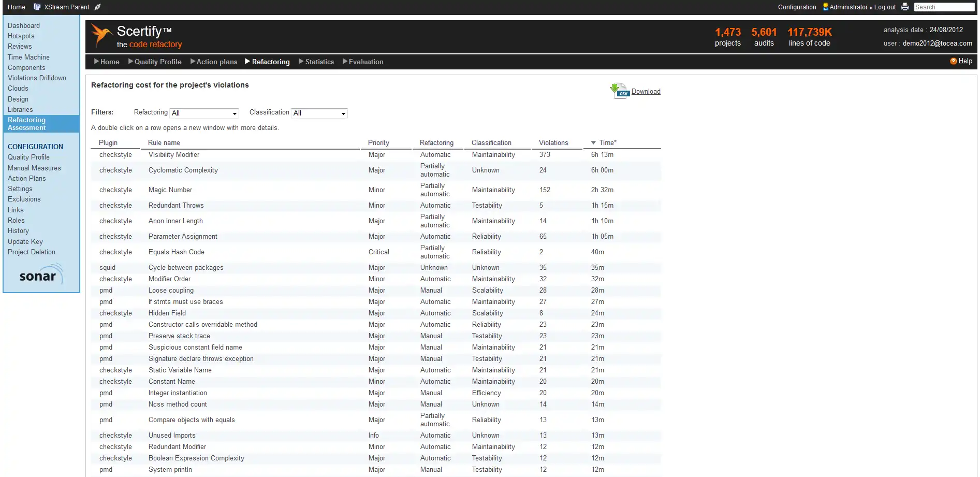Viewport: 980px width, 477px height.
Task: Open the XStream Parent project link
Action: (x=67, y=7)
